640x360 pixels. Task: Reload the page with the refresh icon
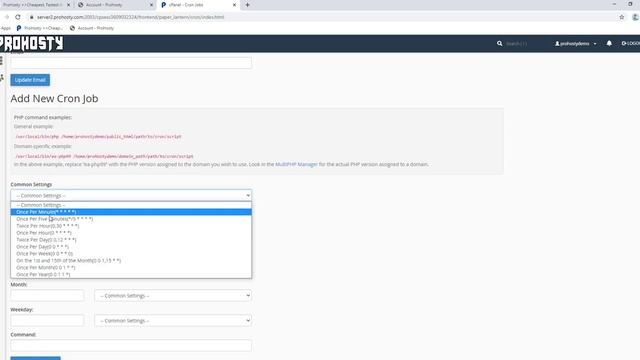tap(18, 17)
